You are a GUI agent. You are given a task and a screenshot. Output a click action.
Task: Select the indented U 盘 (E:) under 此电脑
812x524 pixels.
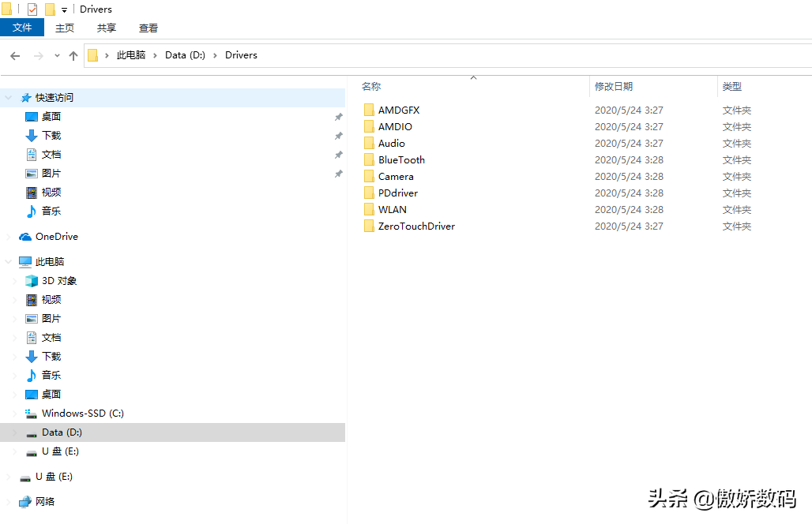60,451
